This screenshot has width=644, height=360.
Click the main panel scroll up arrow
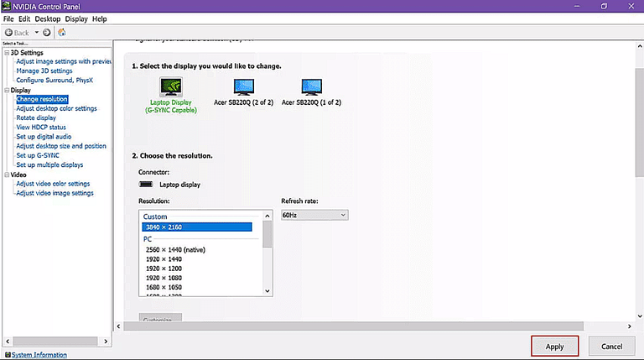point(640,46)
